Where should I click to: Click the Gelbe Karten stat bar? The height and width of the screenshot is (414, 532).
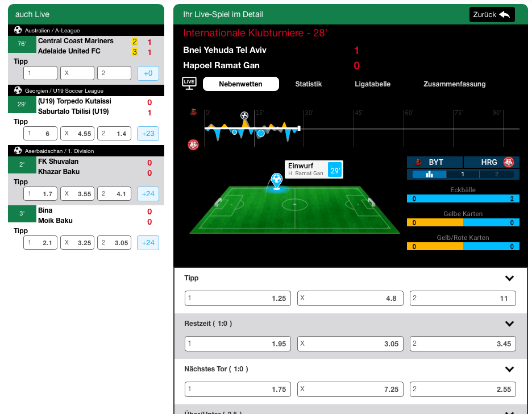point(463,222)
